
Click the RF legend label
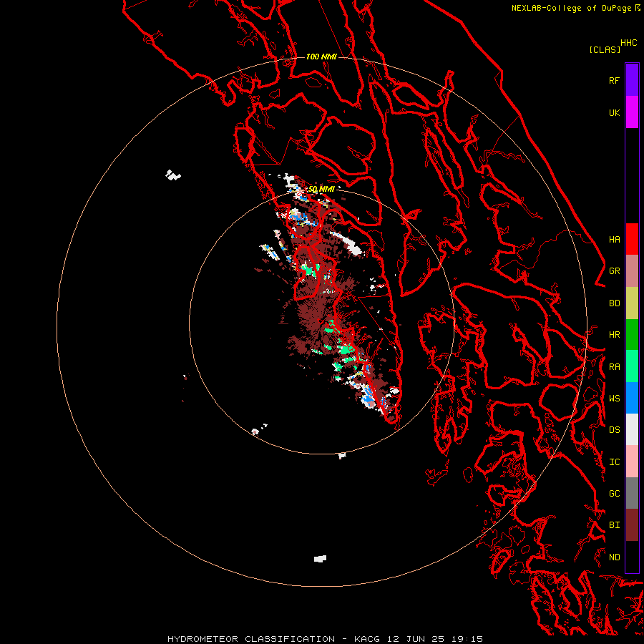coord(614,80)
